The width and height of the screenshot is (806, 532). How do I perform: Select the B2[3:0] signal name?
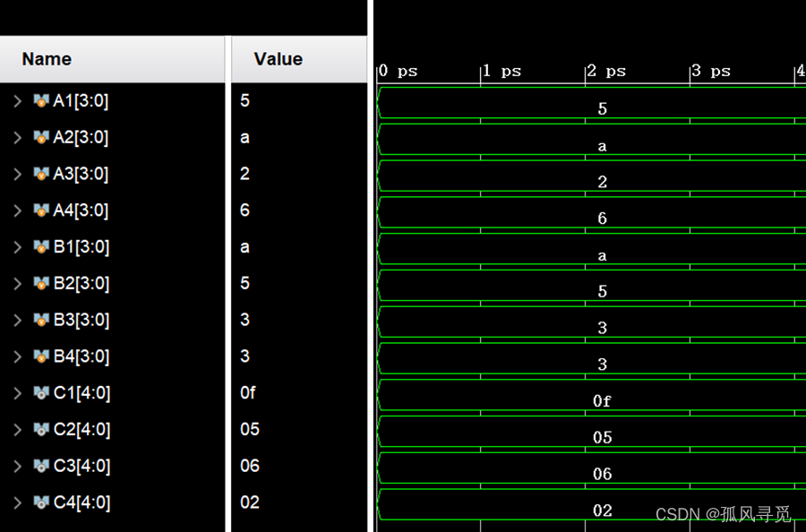[81, 284]
